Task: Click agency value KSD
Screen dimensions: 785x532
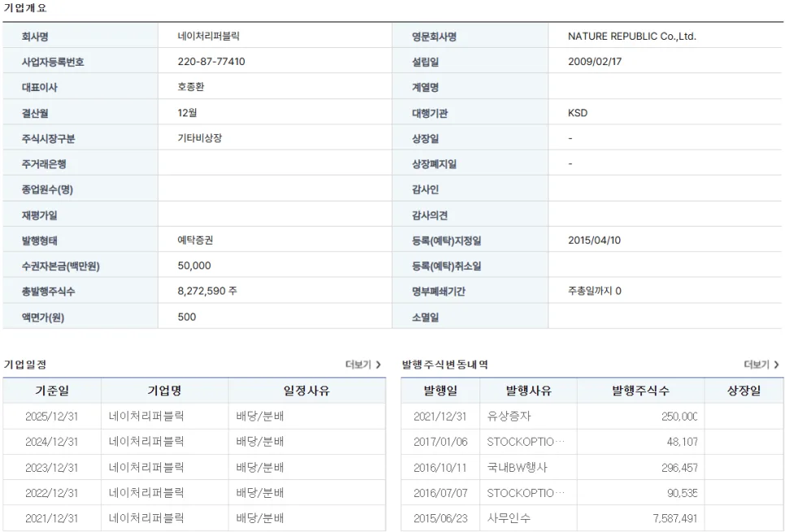Action: coord(578,113)
